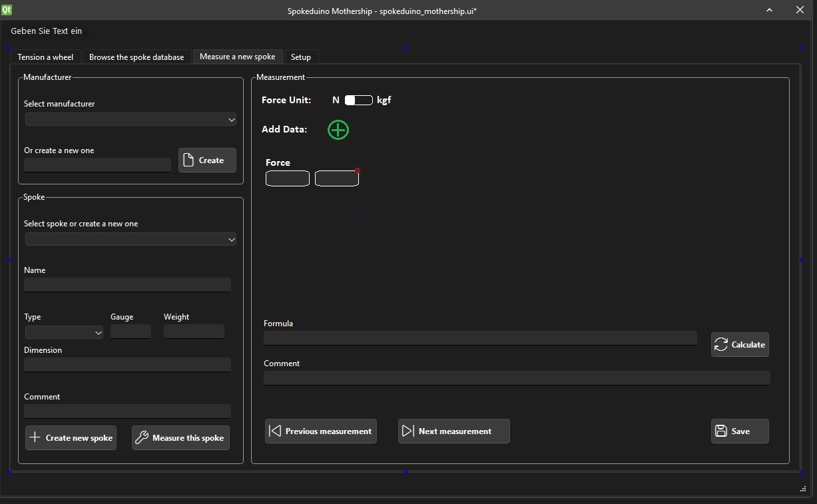Screen dimensions: 817x504
Task: Click the Create manufacturer button
Action: coord(207,160)
